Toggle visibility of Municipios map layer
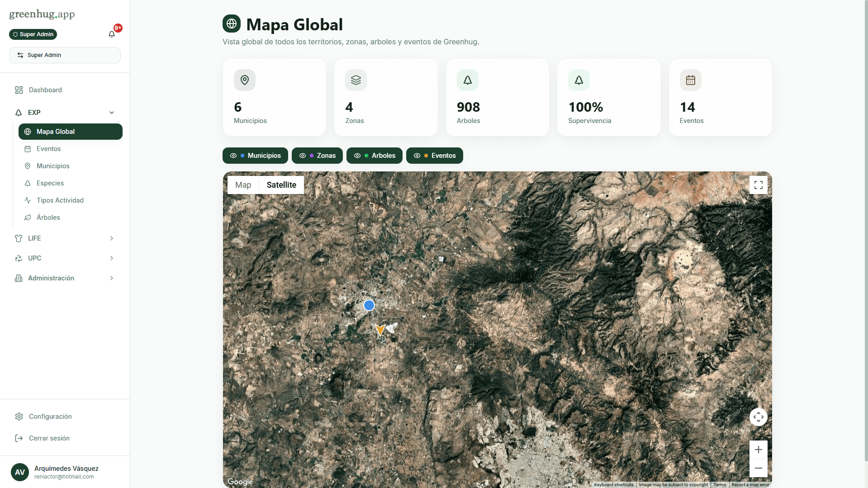868x488 pixels. [x=234, y=156]
